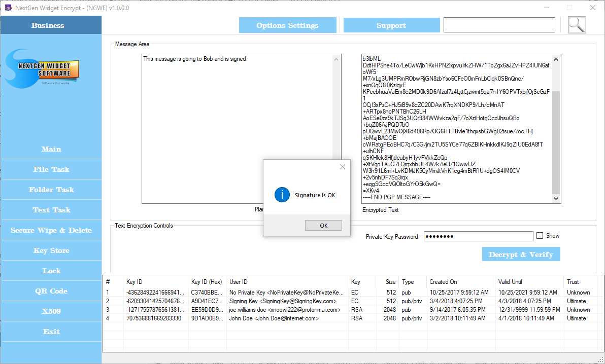Click the search input field
Image resolution: width=605 pixels, height=364 pixels.
(x=499, y=25)
